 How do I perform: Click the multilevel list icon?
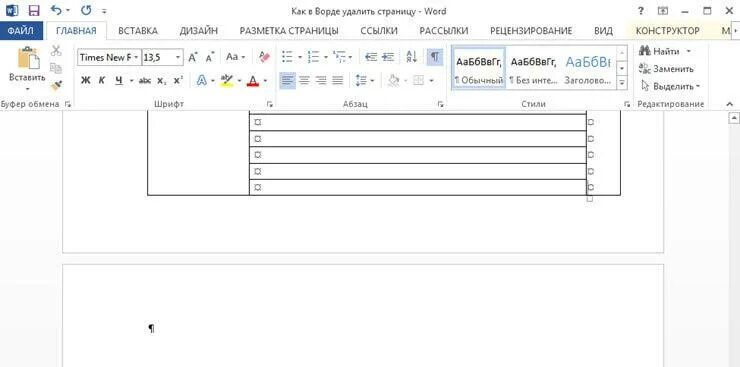[339, 57]
